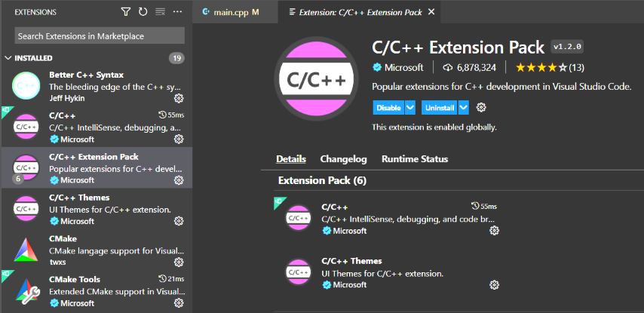Select the CMake extension by twxs

pyautogui.click(x=97, y=250)
